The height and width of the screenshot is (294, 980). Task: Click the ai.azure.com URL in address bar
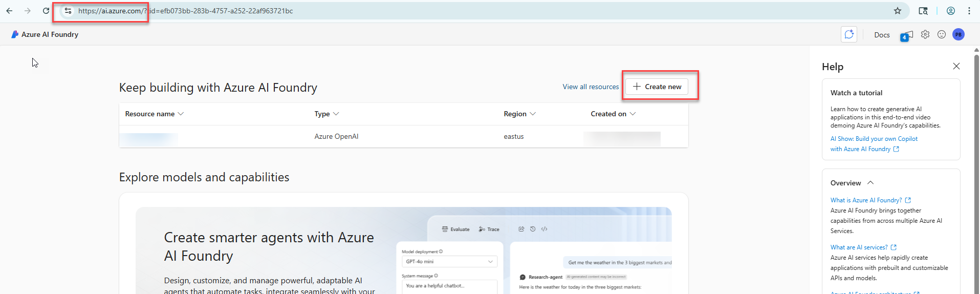click(x=185, y=11)
